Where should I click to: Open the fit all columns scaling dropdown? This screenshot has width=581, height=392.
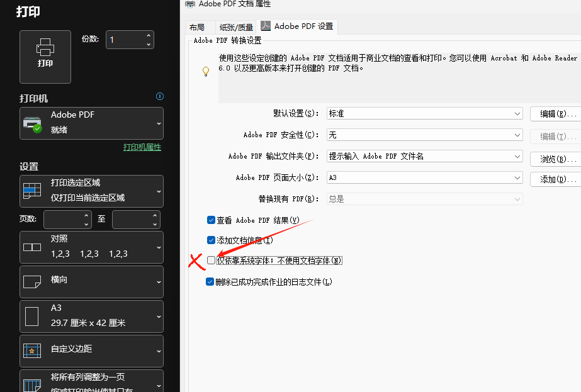pyautogui.click(x=91, y=381)
